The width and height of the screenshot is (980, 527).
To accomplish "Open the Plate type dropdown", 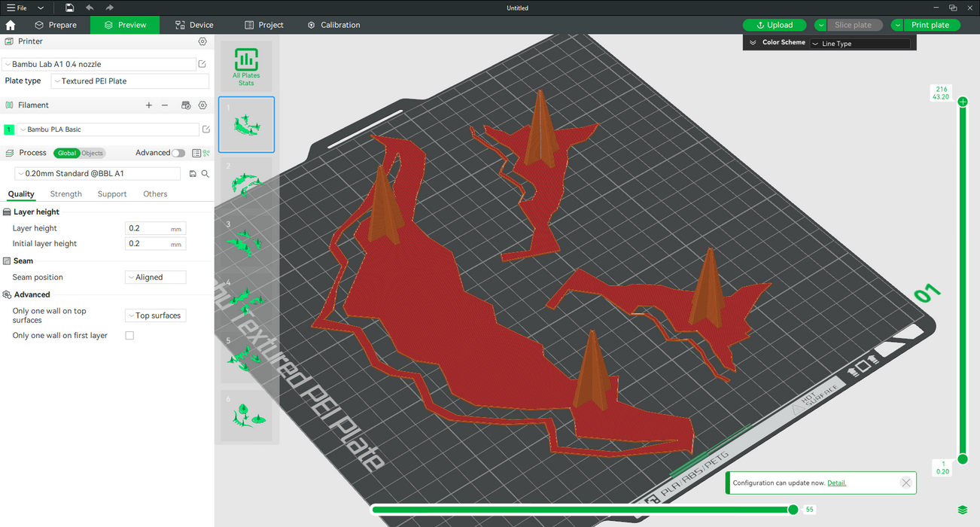I will tap(129, 81).
